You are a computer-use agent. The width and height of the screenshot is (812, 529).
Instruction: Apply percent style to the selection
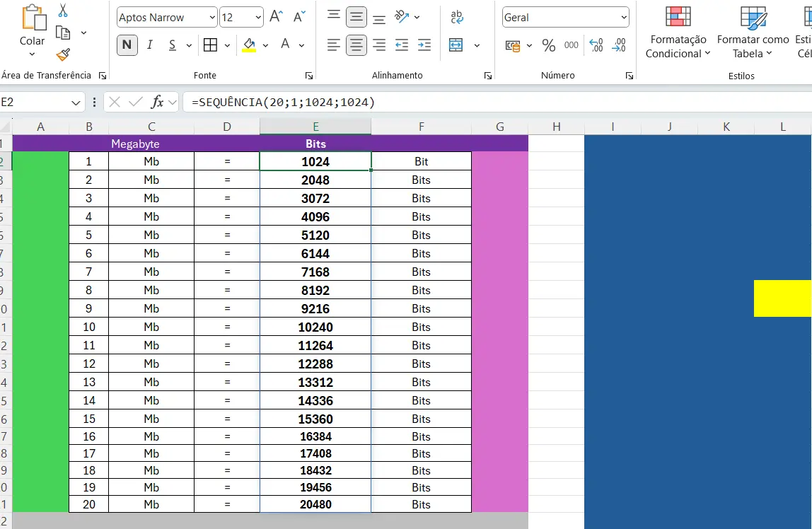[548, 45]
